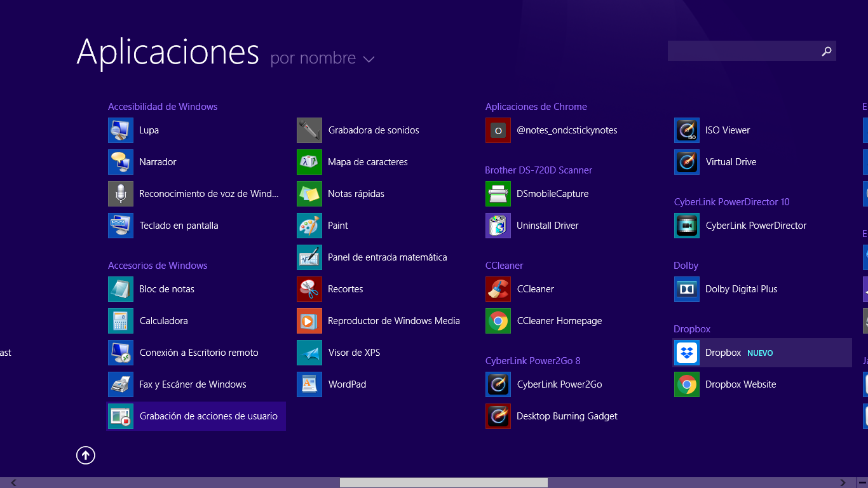
Task: Open the Dropbox Website Chrome icon
Action: tap(687, 384)
